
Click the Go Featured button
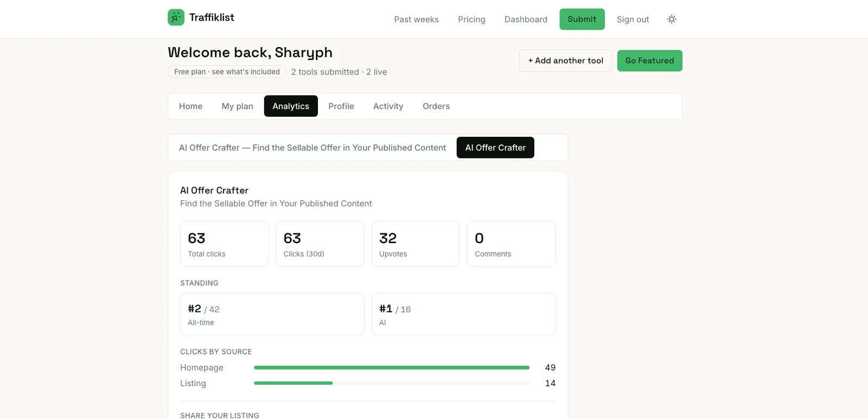click(650, 61)
